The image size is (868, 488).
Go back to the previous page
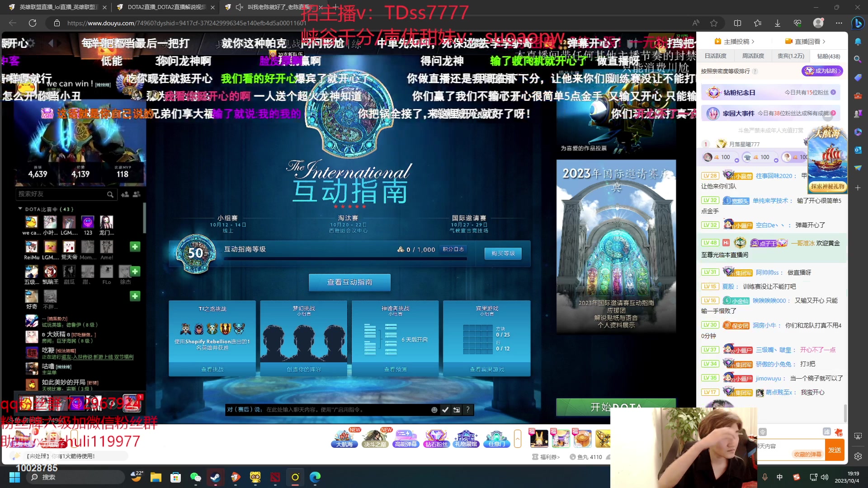click(13, 23)
